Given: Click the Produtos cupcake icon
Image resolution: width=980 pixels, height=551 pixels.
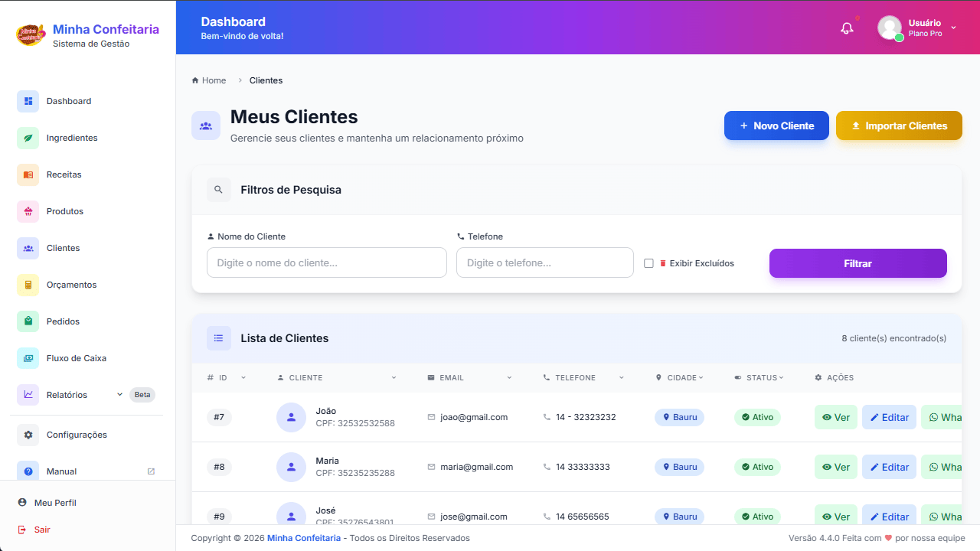Looking at the screenshot, I should [28, 211].
